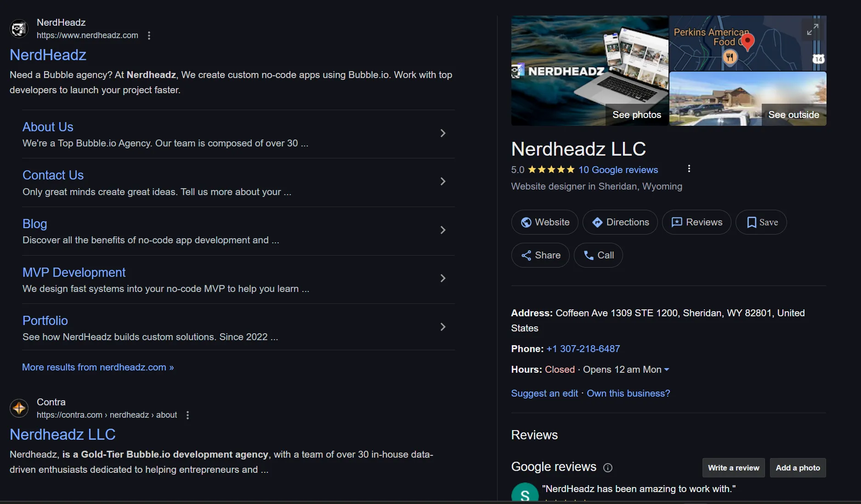Expand the map with the fullscreen arrows

812,30
